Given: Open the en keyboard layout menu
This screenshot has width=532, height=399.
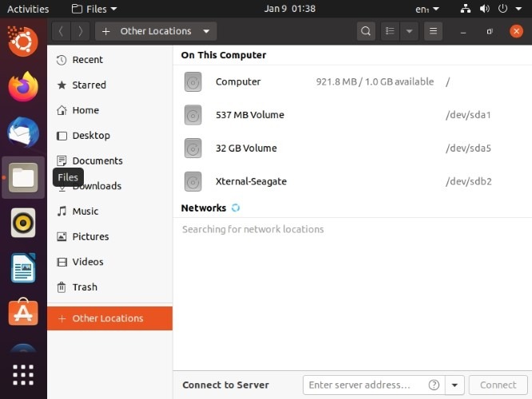Looking at the screenshot, I should (427, 9).
